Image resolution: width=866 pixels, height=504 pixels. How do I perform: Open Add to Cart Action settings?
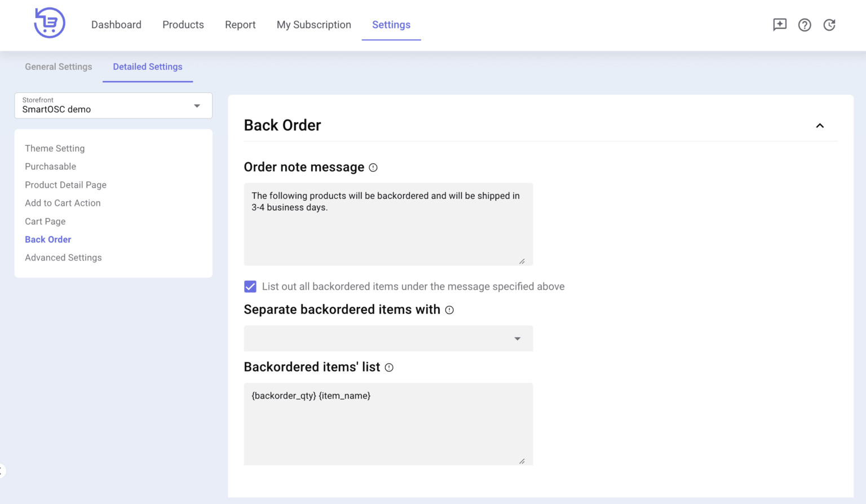63,203
